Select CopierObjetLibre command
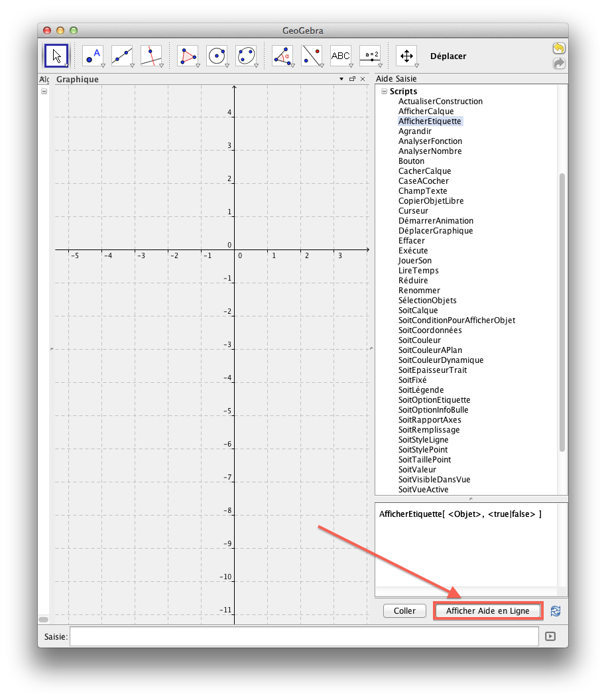The width and height of the screenshot is (606, 700). click(431, 201)
